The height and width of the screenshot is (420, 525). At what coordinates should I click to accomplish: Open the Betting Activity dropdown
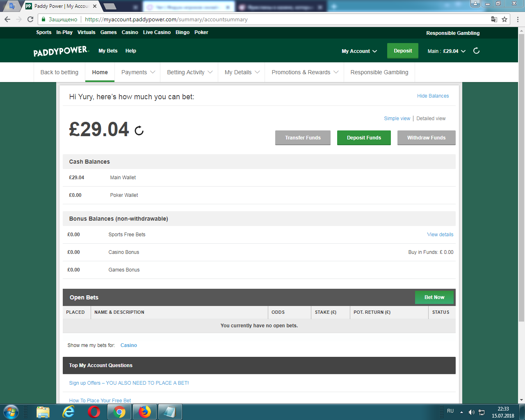point(189,72)
